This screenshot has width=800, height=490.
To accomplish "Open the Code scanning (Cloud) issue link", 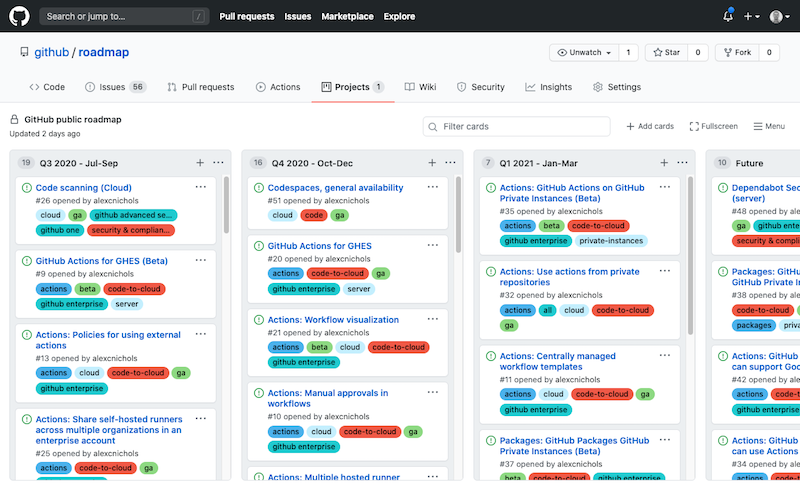I will (x=84, y=187).
